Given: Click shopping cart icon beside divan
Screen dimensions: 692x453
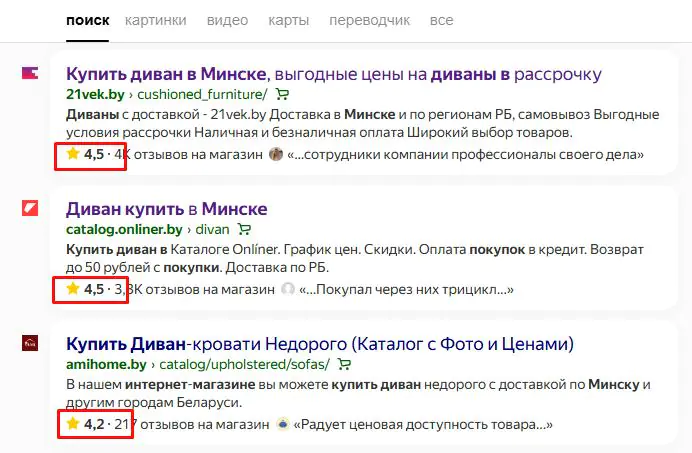Looking at the screenshot, I should [x=244, y=229].
